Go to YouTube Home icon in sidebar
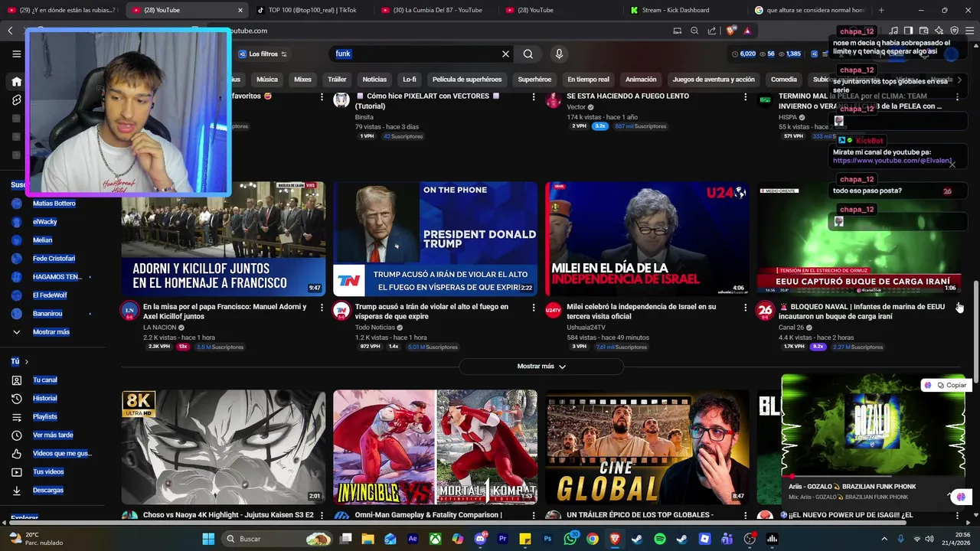 coord(16,81)
